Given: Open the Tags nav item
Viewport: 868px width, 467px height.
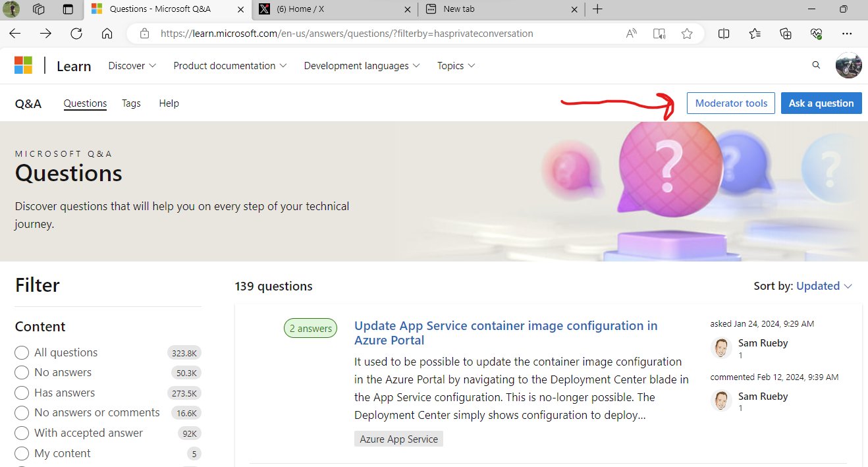Looking at the screenshot, I should point(131,103).
